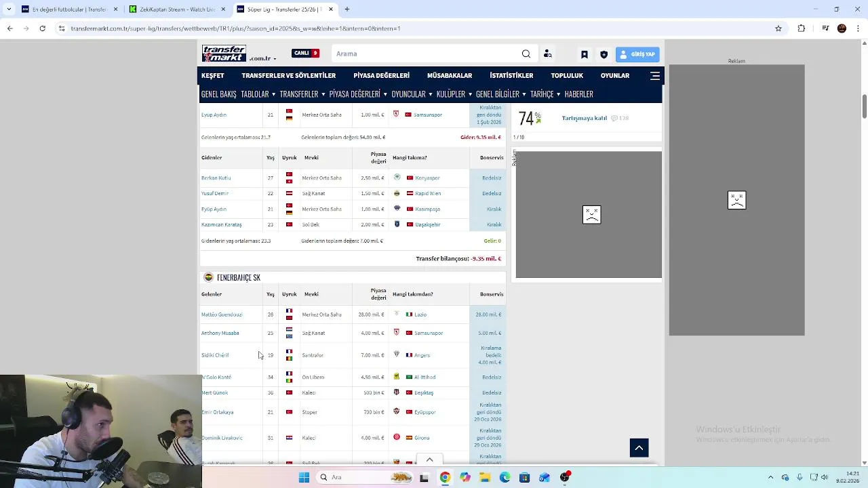Image resolution: width=868 pixels, height=488 pixels.
Task: Open TRANSFERLER VE SÖYLENTİLER menu
Action: pyautogui.click(x=289, y=75)
